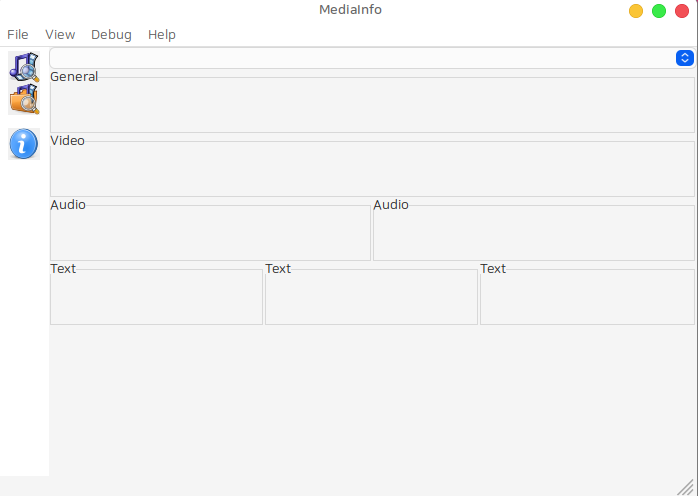Click the yellow minimize window button
Image resolution: width=698 pixels, height=496 pixels.
636,11
